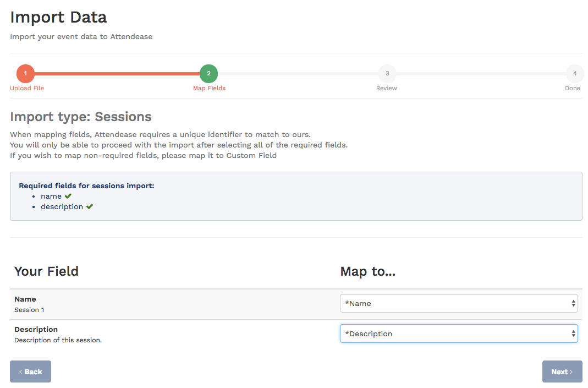Select the Map Fields step label
The image size is (588, 388).
pyautogui.click(x=209, y=88)
